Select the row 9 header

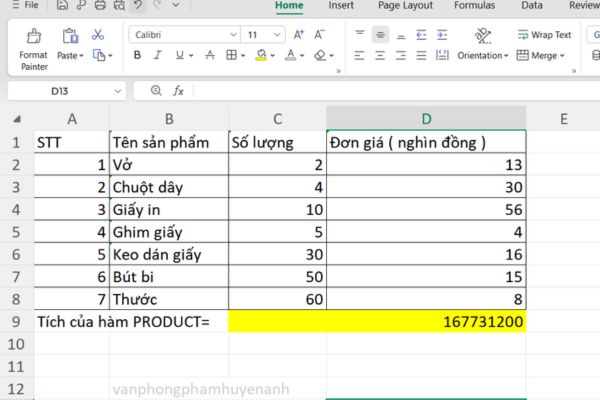(16, 322)
